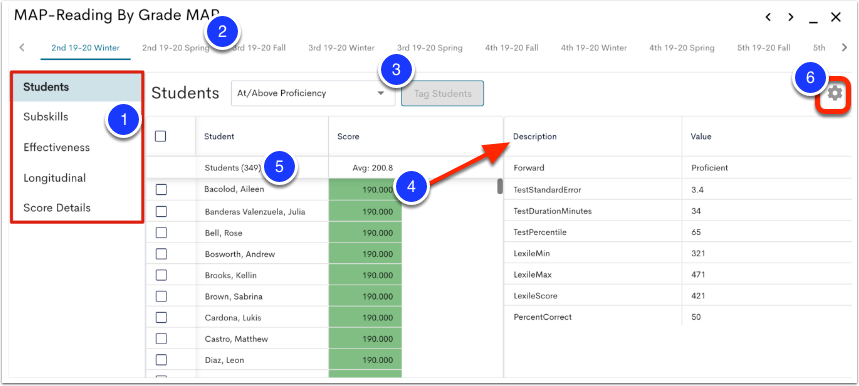
Task: Open the At/Above Proficiency dropdown
Action: (x=313, y=93)
